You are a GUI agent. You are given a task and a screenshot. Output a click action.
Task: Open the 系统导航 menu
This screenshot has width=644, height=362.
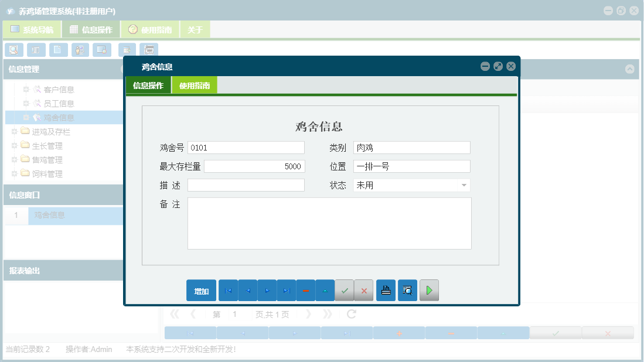pos(32,28)
